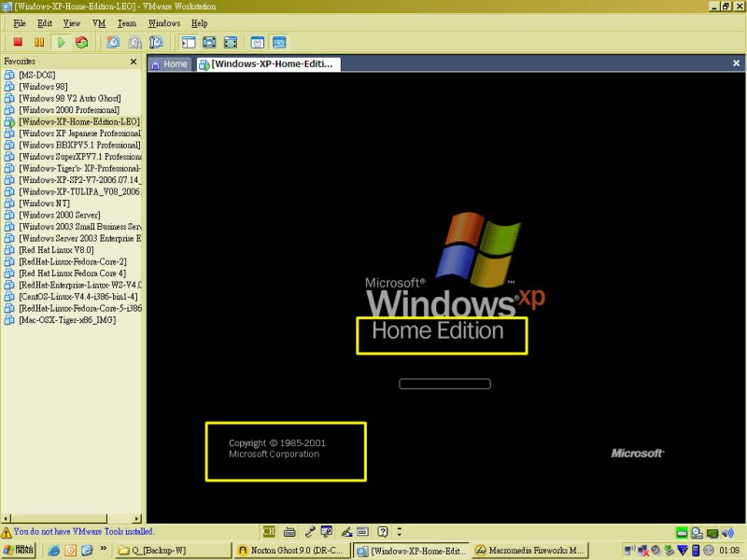
Task: Click the Quick Switch mode toolbar icon
Action: pos(209,42)
